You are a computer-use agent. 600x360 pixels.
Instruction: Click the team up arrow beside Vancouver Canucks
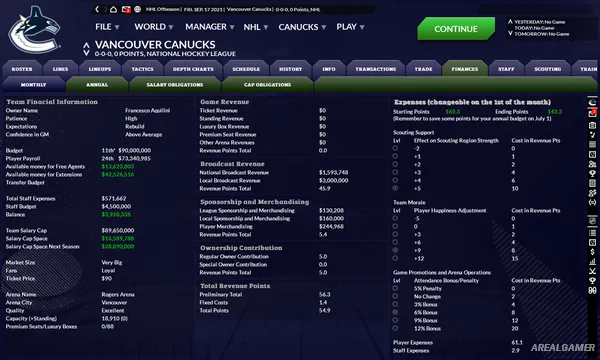click(x=86, y=45)
